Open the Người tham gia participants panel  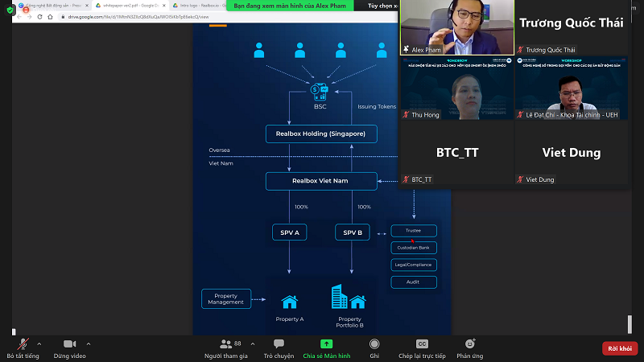(226, 348)
